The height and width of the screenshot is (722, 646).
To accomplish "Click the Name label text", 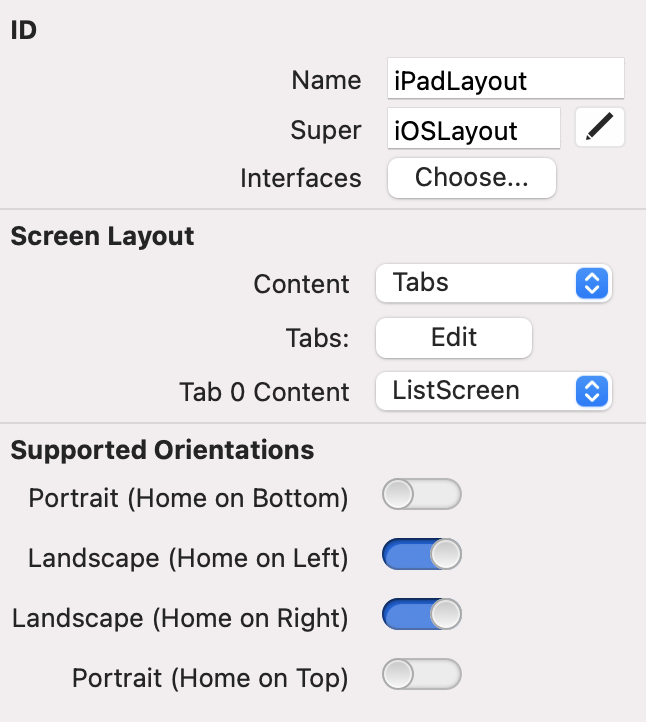I will pyautogui.click(x=326, y=80).
